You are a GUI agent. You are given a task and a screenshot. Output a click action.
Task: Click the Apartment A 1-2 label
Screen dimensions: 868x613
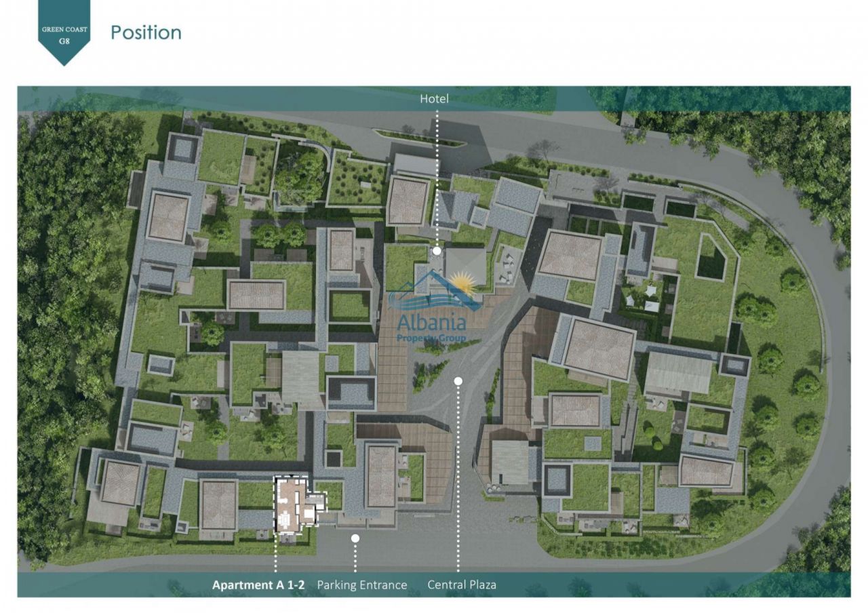click(258, 585)
